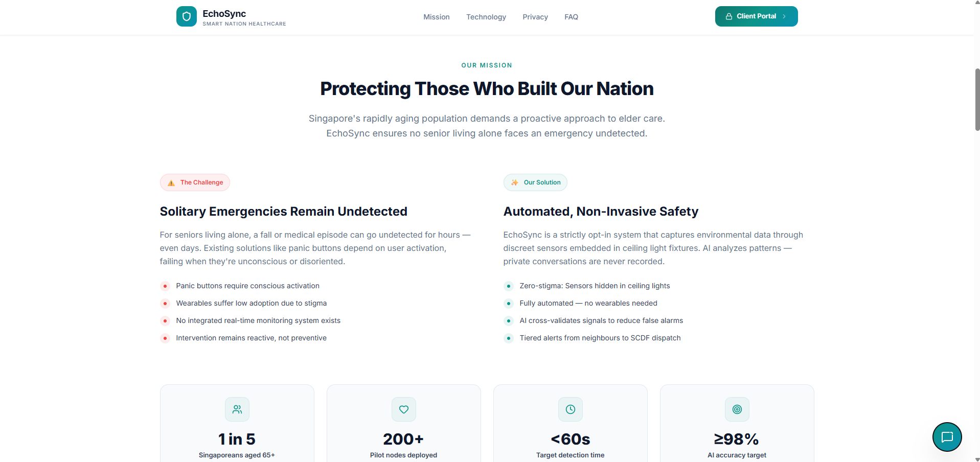The width and height of the screenshot is (980, 462).
Task: Open the Mission nav item
Action: pyautogui.click(x=437, y=17)
